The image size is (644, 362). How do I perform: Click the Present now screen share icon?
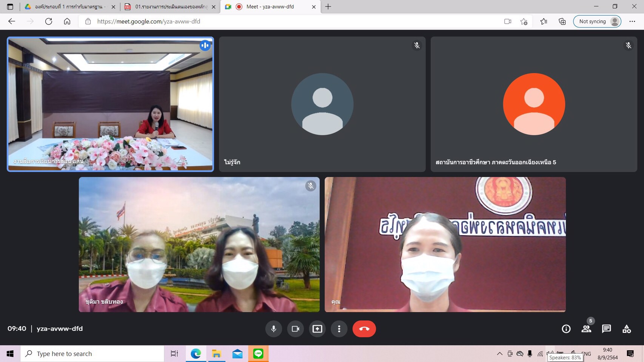(317, 329)
